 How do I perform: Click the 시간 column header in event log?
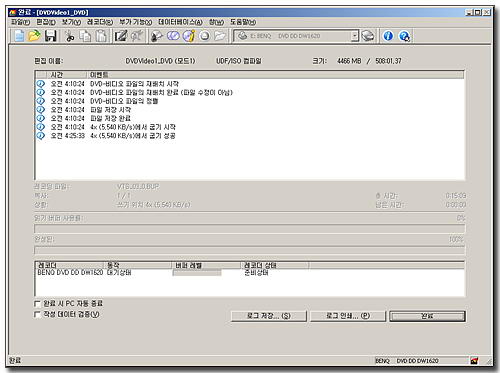(67, 75)
